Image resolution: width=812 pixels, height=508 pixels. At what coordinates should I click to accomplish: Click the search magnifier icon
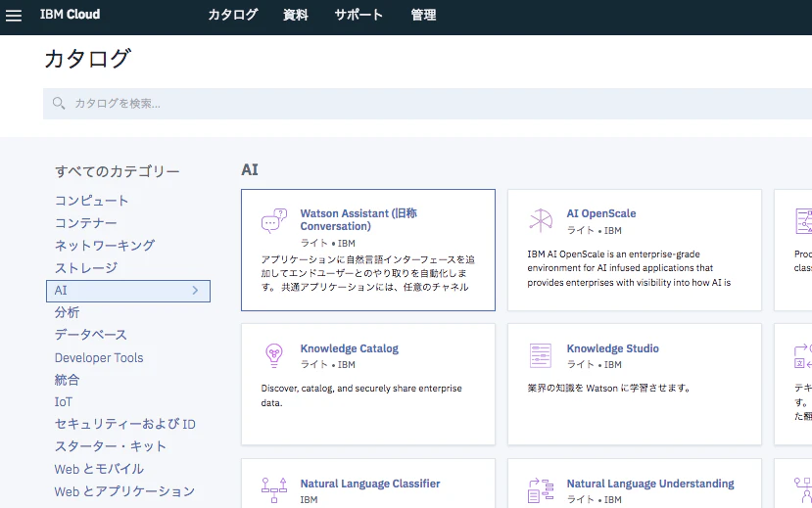tap(59, 104)
